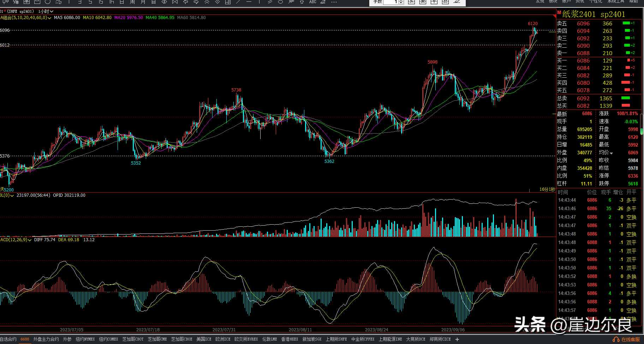Open 在线客服 online support link

627,339
